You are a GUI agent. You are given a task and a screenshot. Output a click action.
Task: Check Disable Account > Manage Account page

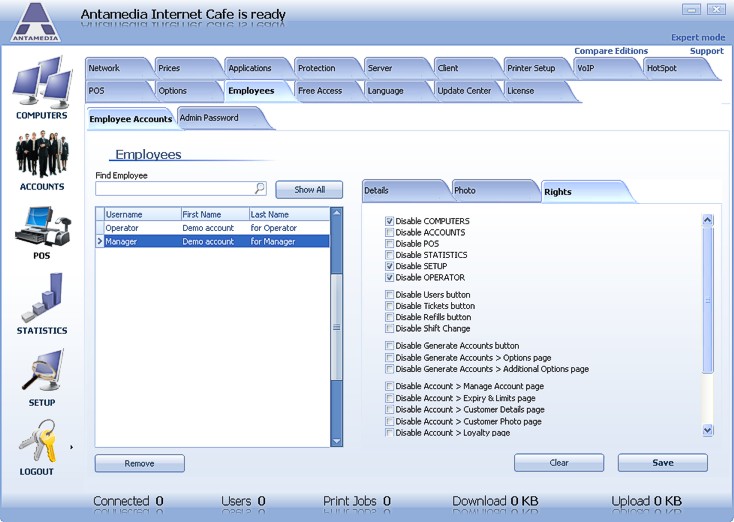(389, 386)
